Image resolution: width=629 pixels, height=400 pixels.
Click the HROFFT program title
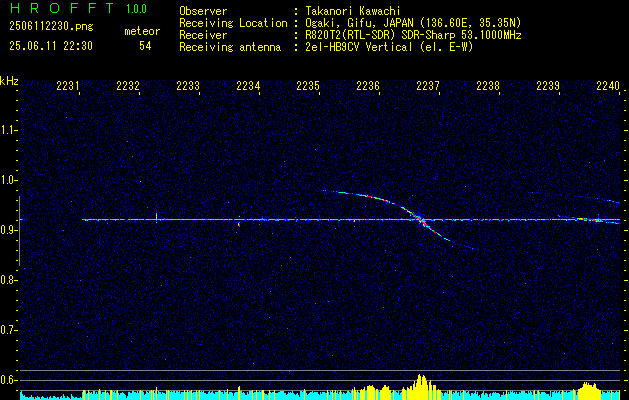pos(63,8)
